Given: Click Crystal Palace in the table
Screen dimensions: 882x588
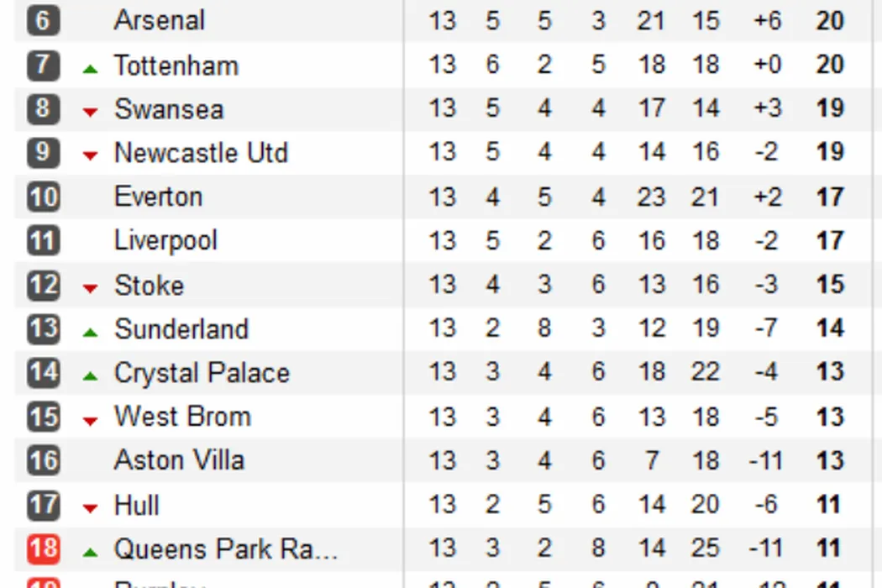Looking at the screenshot, I should click(x=202, y=373).
